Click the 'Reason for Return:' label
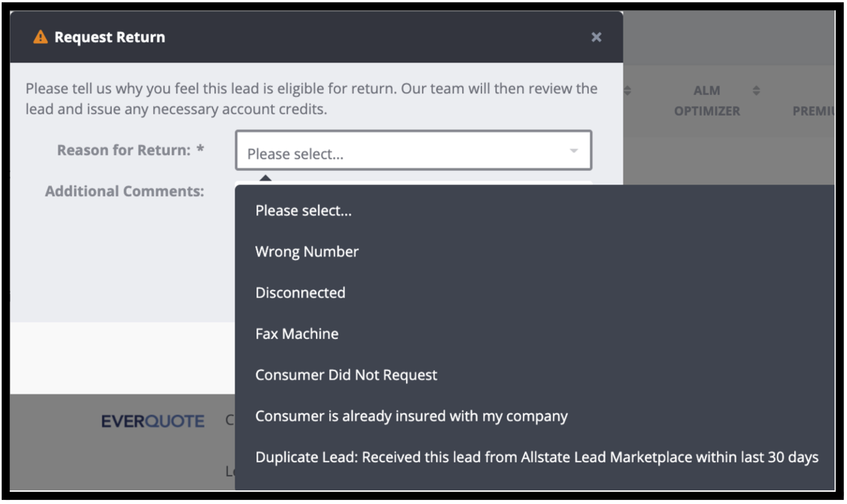The width and height of the screenshot is (847, 504). click(130, 150)
